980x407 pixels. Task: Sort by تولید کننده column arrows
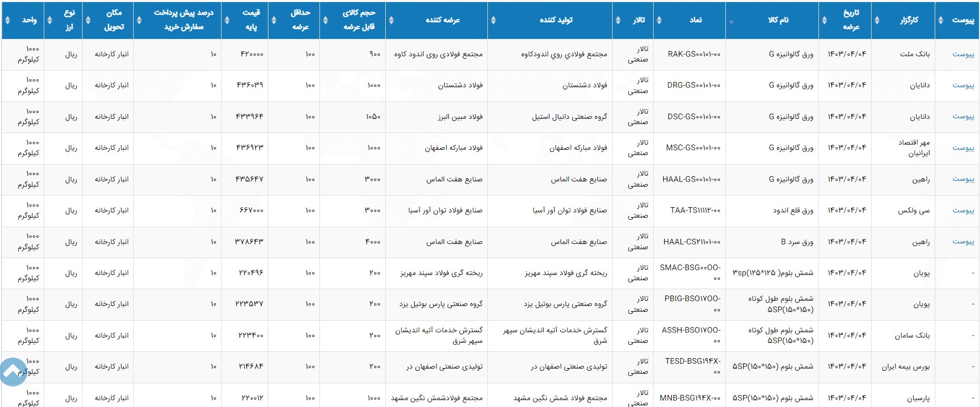tap(493, 20)
